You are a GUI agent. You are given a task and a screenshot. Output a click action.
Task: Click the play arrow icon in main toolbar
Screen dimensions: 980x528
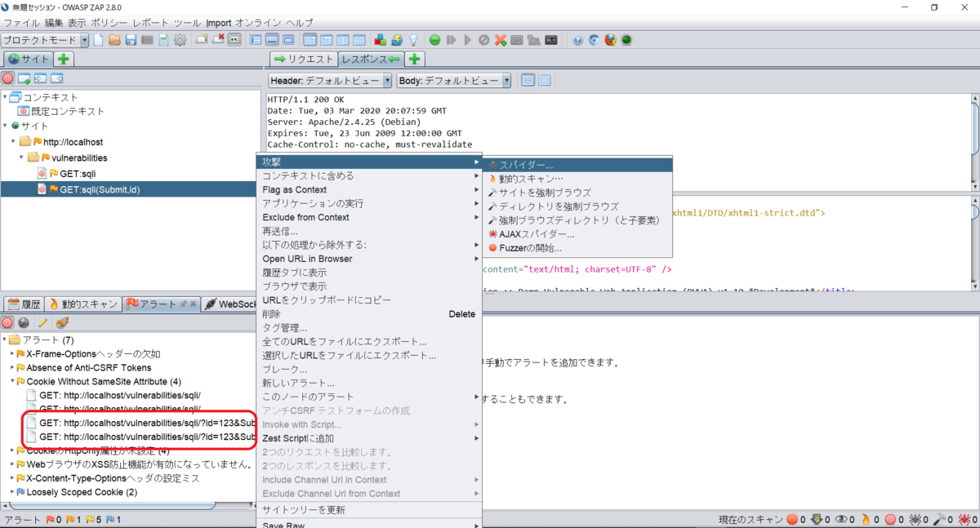pyautogui.click(x=468, y=40)
